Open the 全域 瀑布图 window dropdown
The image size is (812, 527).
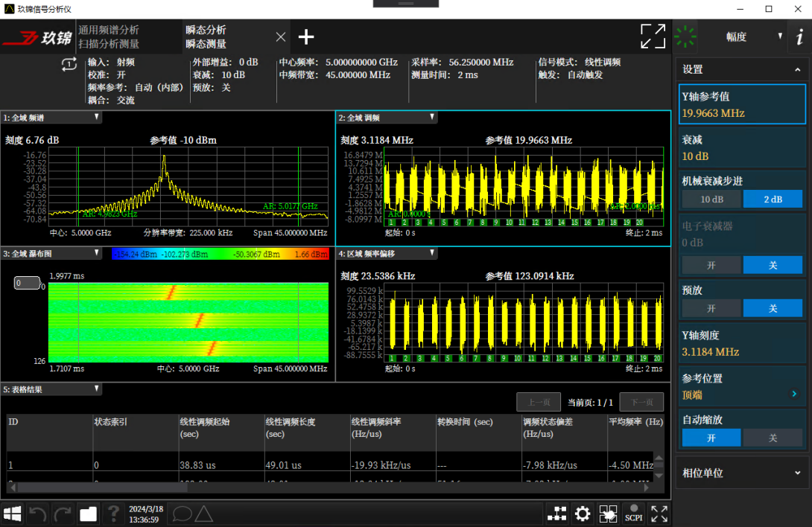(x=97, y=253)
